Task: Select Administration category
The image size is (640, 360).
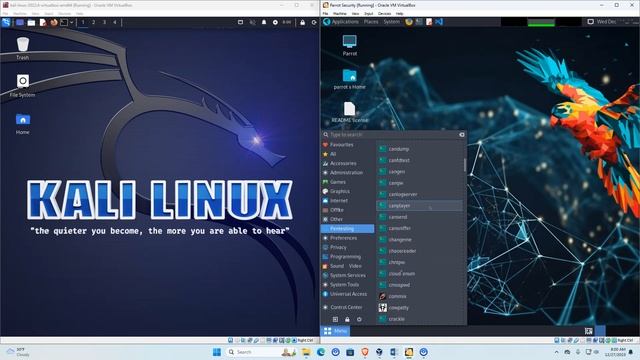Action: point(347,173)
